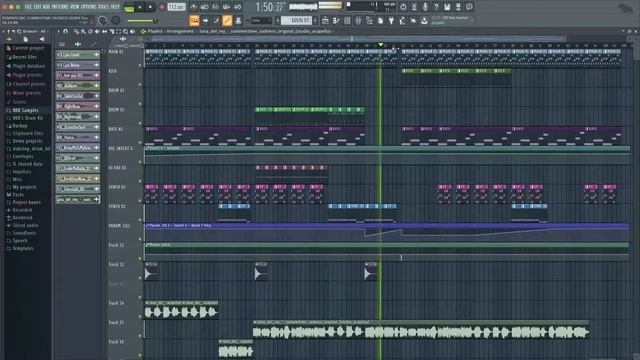Open the TOOLS menu
The height and width of the screenshot is (360, 640).
(x=104, y=7)
